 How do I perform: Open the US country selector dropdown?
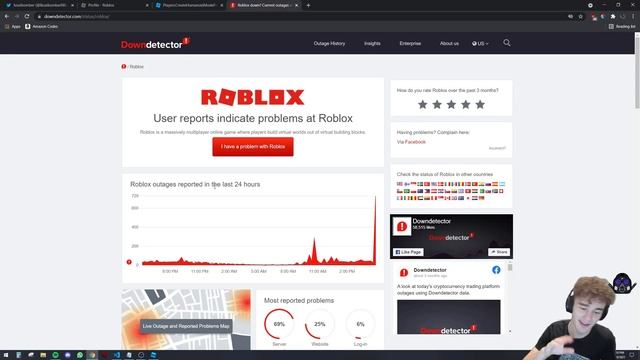click(480, 43)
